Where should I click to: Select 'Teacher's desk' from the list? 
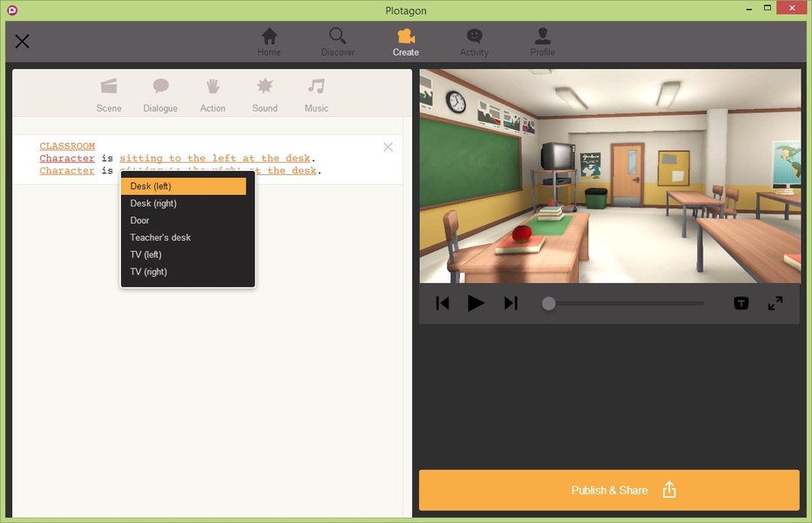[160, 237]
